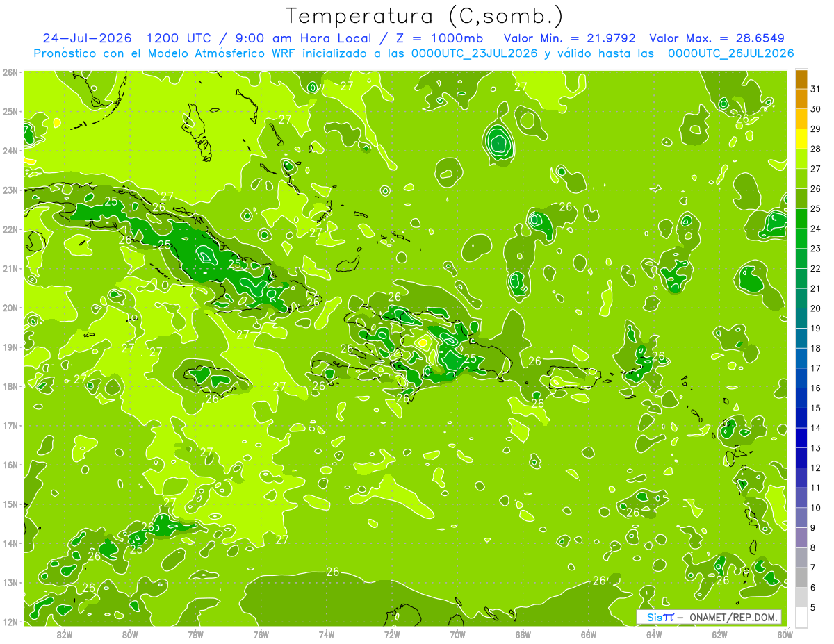Click the 16N latitude axis label
834x644 pixels.
coord(10,465)
